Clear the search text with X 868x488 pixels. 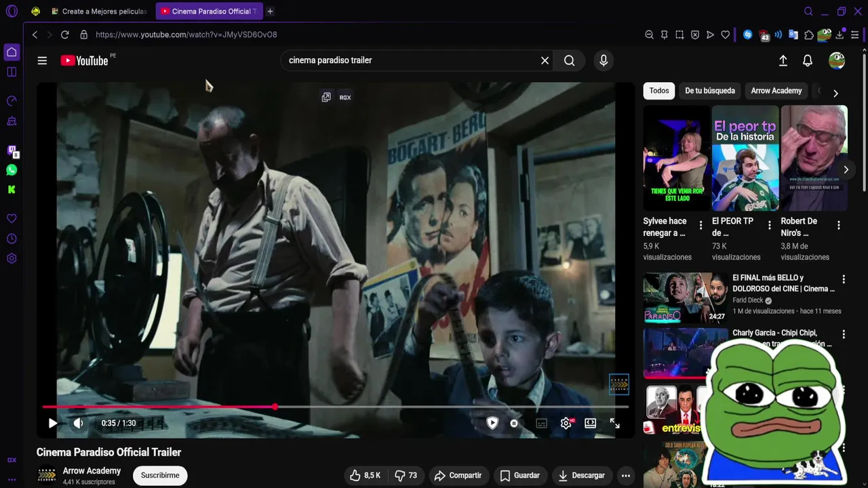(545, 60)
